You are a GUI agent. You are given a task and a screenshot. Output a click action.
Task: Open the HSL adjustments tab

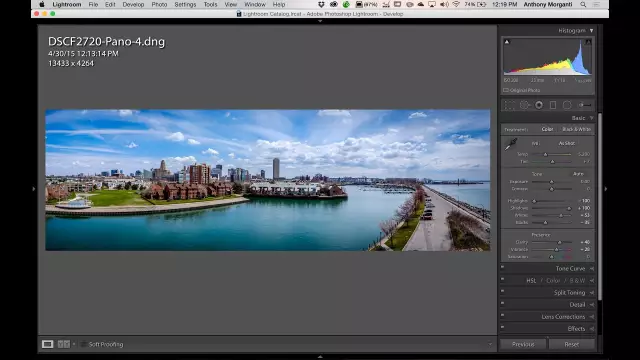point(531,281)
